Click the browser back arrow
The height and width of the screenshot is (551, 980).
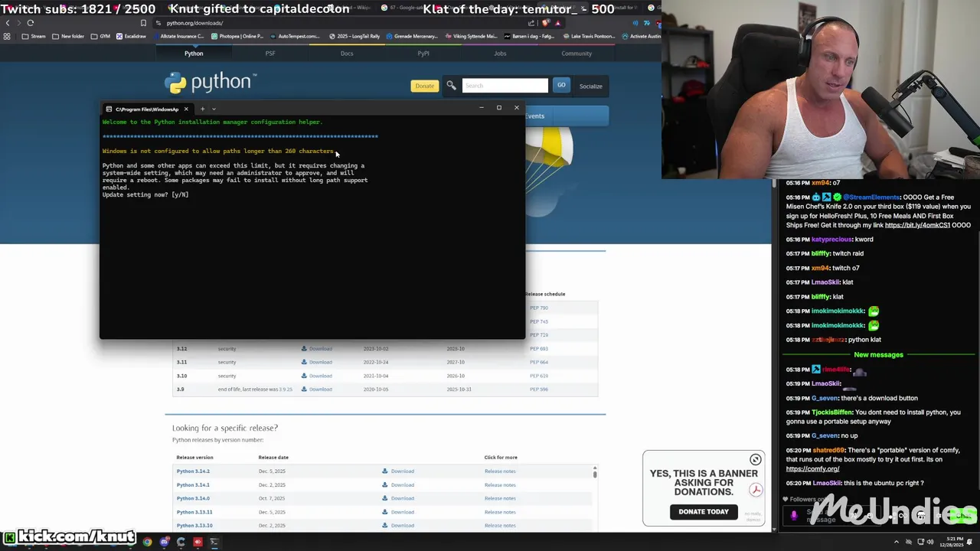pyautogui.click(x=8, y=23)
